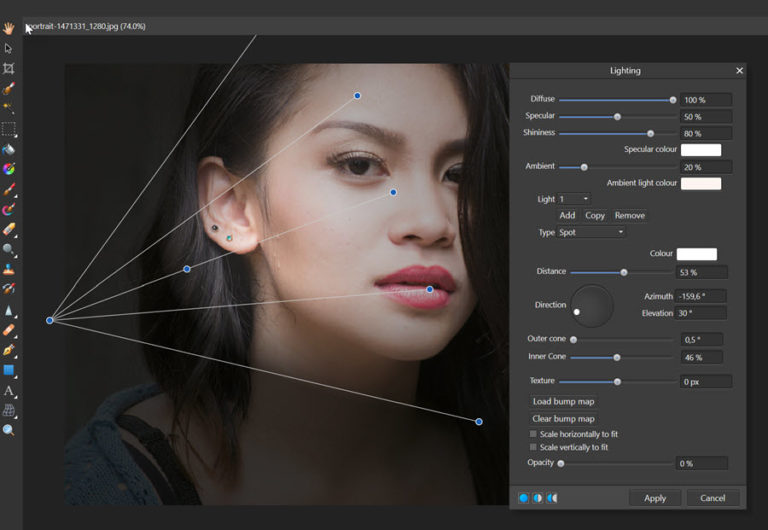768x530 pixels.
Task: Select the Colour Replacement Brush tool
Action: [8, 209]
